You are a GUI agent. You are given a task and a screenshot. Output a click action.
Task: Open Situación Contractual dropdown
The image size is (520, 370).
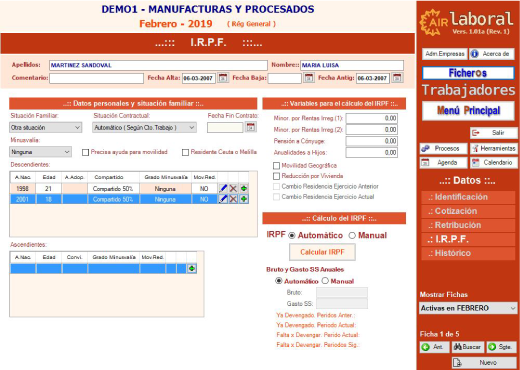point(144,128)
